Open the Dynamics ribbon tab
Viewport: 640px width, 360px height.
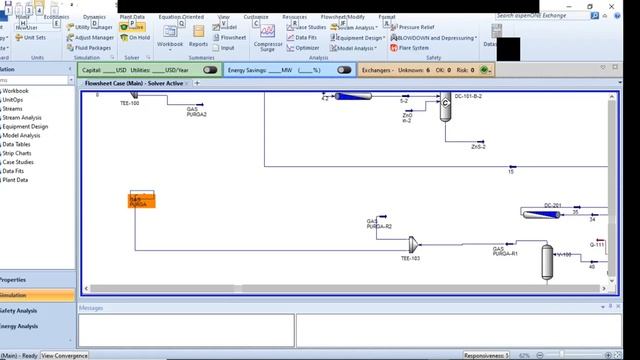(x=94, y=17)
